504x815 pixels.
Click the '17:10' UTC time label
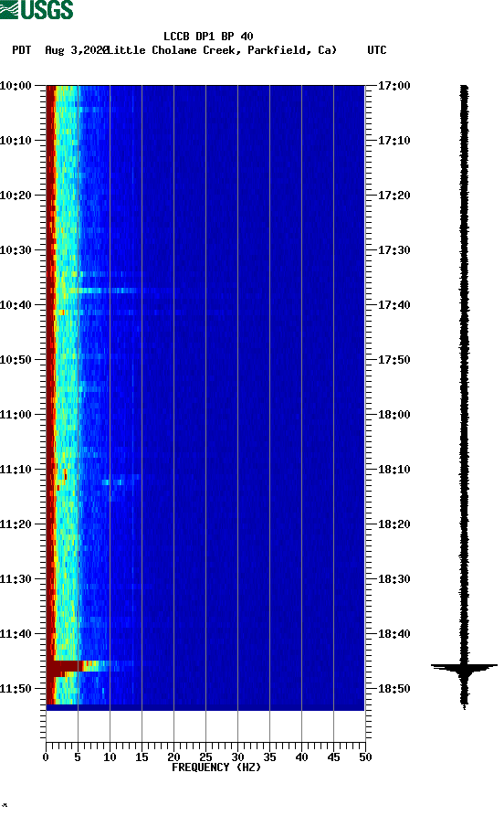[x=394, y=141]
